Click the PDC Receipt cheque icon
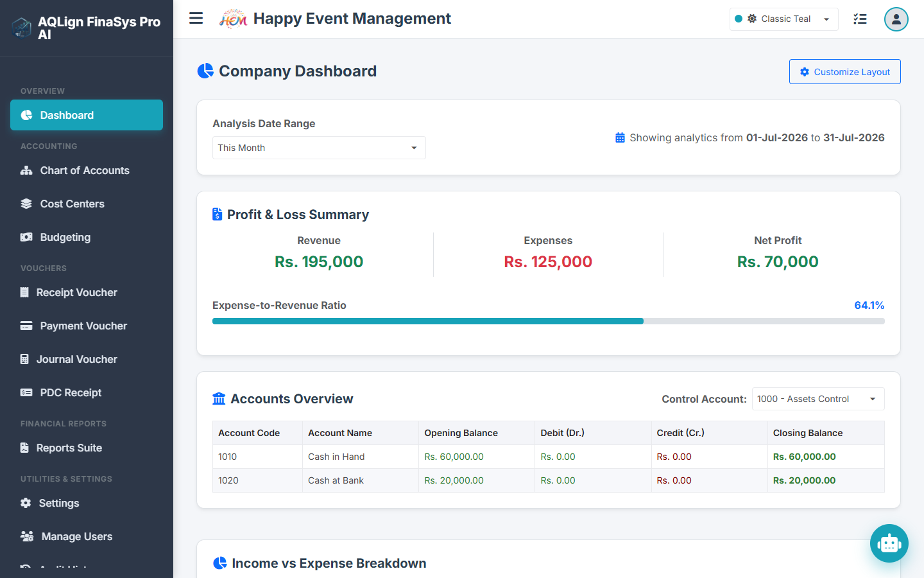 coord(26,392)
